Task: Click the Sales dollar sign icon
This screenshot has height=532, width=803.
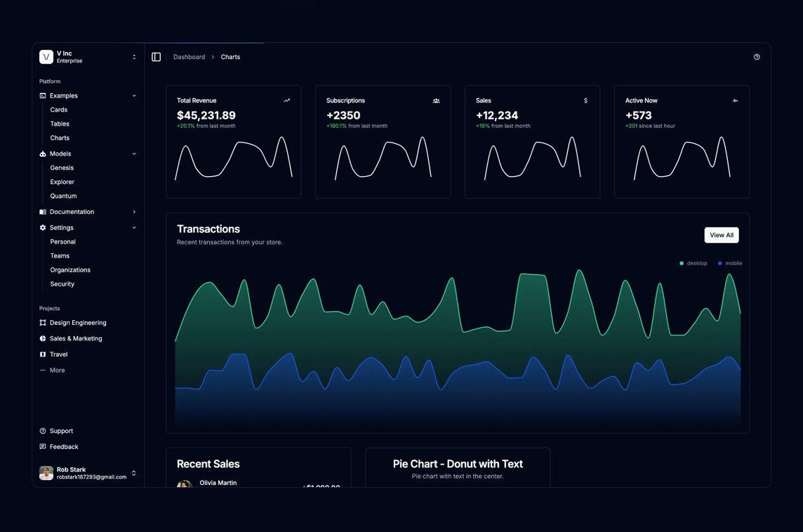Action: tap(585, 101)
